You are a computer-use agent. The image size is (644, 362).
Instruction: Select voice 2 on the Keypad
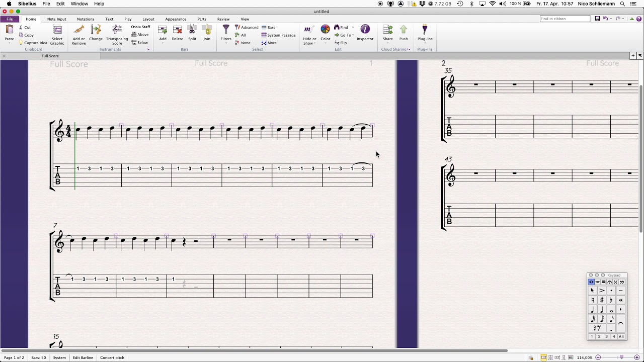tap(599, 336)
